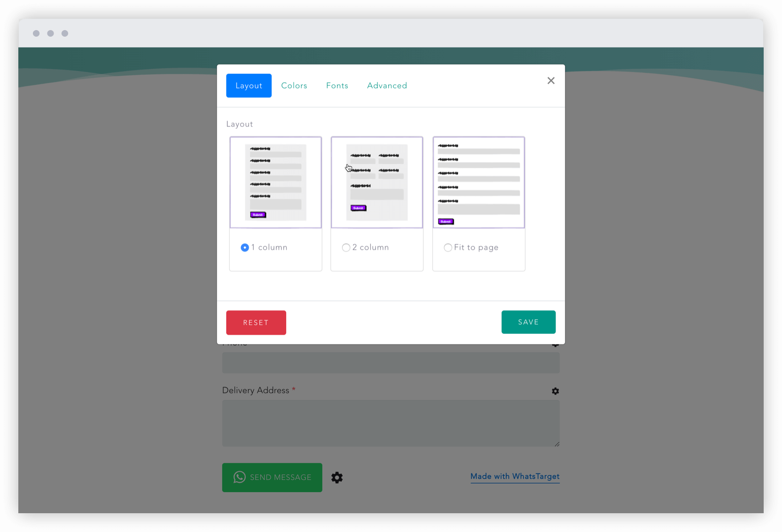Image resolution: width=782 pixels, height=532 pixels.
Task: Reset the layout settings
Action: tap(256, 322)
